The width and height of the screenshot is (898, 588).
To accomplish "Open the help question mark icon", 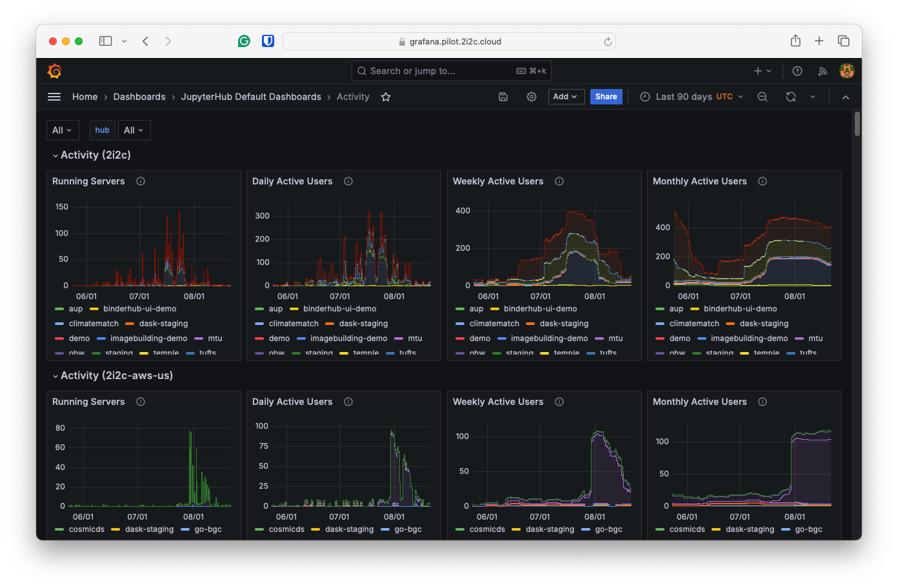I will point(797,71).
